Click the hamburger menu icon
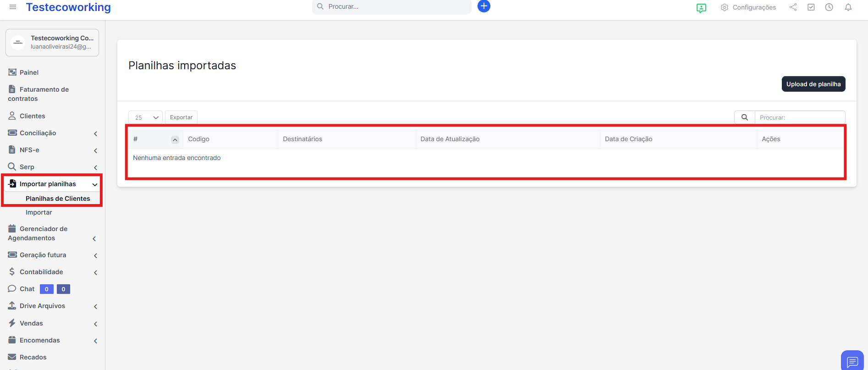 tap(13, 7)
